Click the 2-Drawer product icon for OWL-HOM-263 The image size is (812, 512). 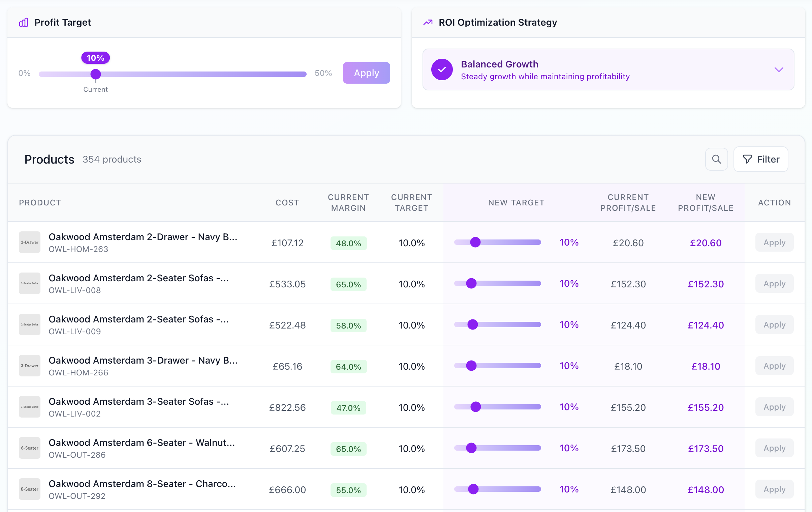tap(30, 242)
